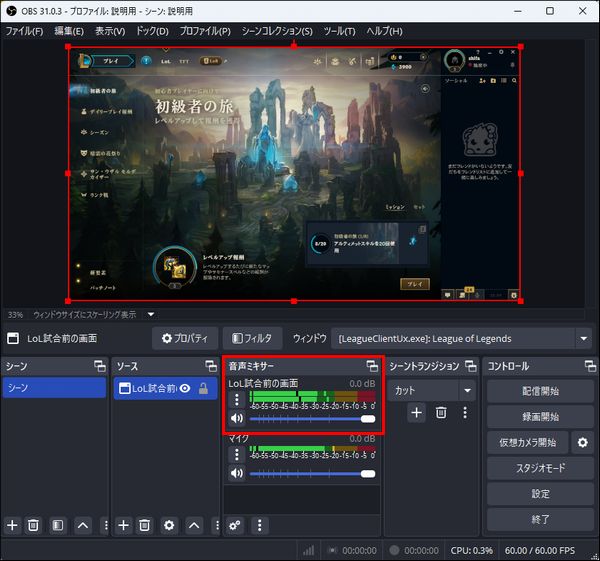Open the ドック(D) menu

(x=152, y=31)
